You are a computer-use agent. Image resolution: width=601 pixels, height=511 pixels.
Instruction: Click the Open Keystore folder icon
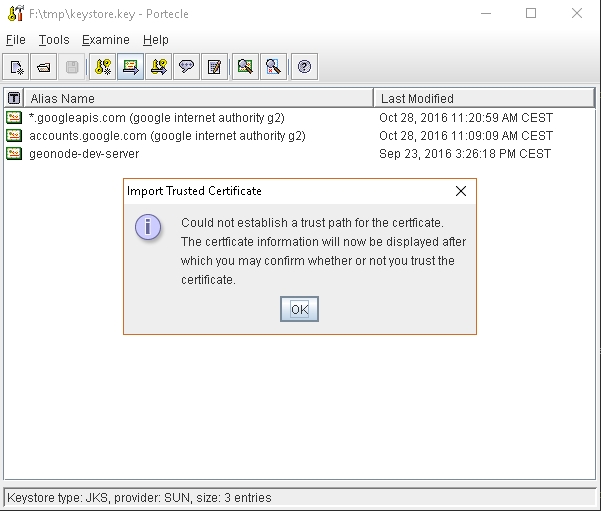click(43, 67)
